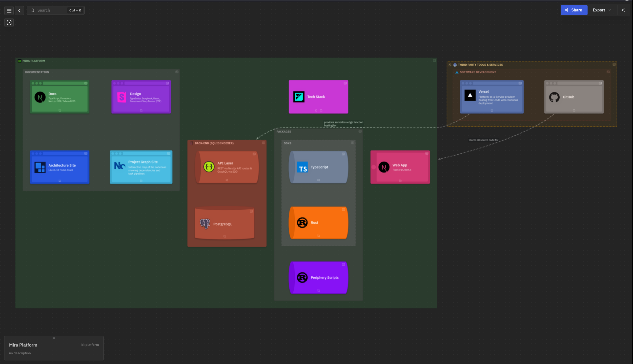633x364 pixels.
Task: Expand the Documentation group via corner icon
Action: point(177,72)
